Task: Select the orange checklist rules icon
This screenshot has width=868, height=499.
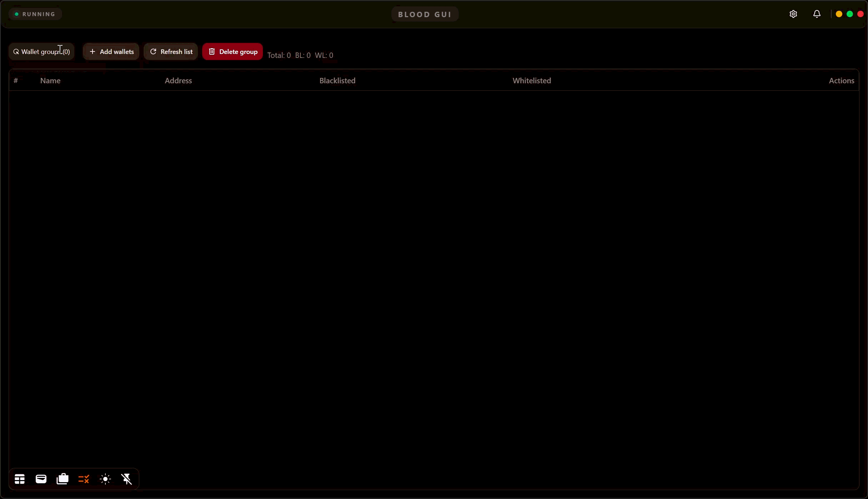Action: tap(84, 479)
